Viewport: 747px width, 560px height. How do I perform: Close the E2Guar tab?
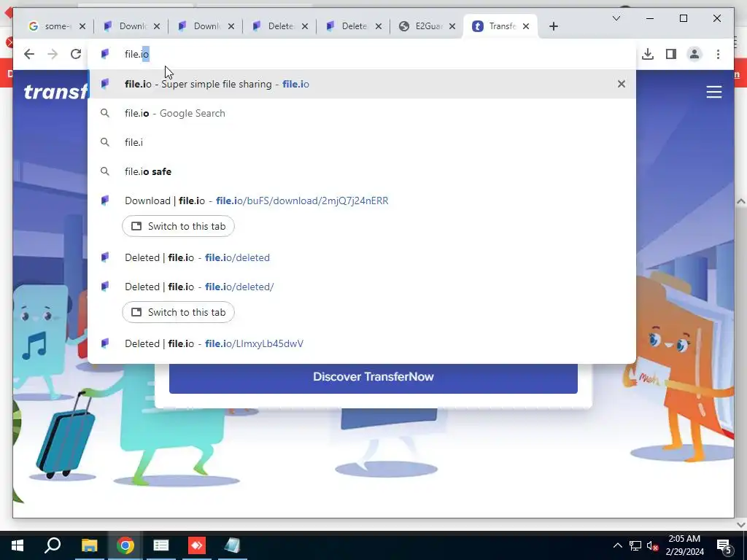[452, 26]
